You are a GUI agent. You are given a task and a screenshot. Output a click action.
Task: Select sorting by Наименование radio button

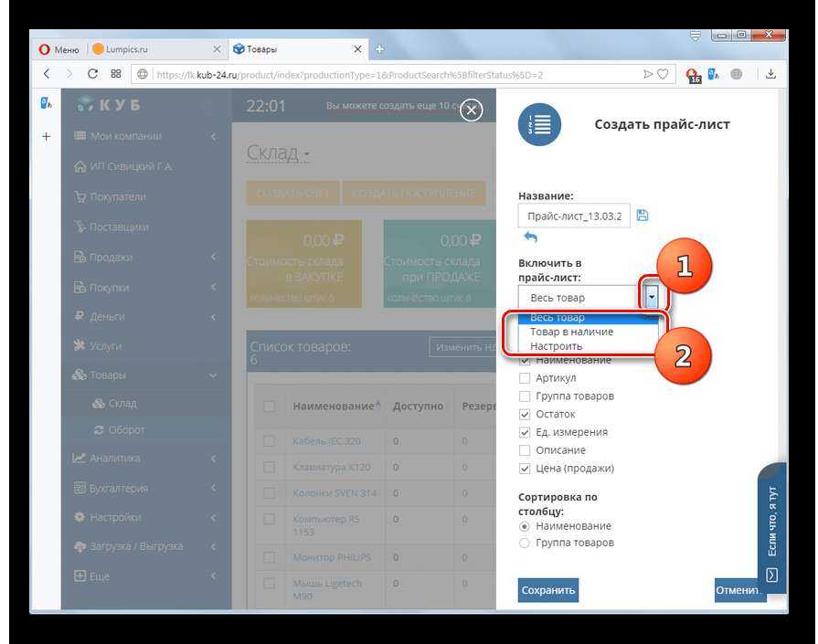click(x=525, y=526)
